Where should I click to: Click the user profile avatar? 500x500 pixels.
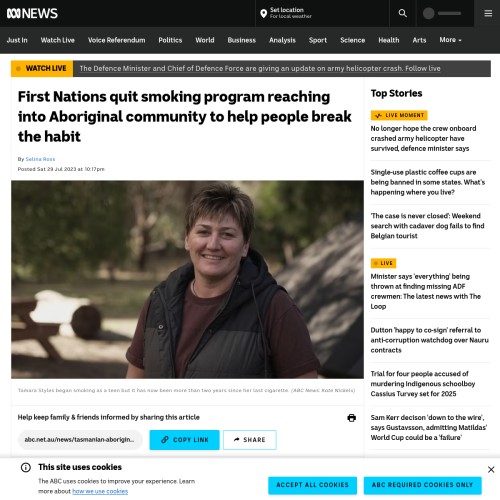(428, 13)
